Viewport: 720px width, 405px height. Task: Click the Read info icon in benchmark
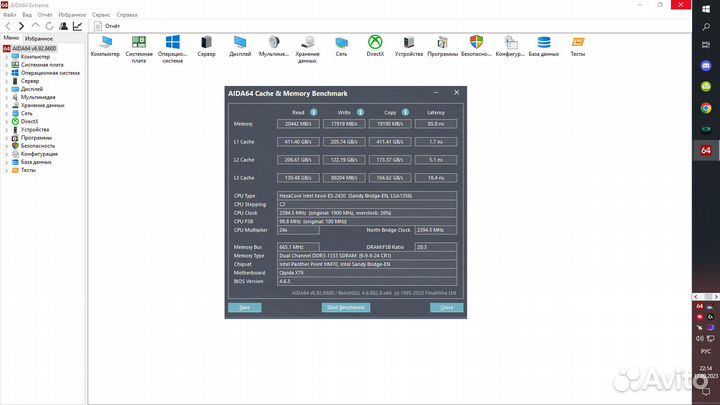(313, 112)
